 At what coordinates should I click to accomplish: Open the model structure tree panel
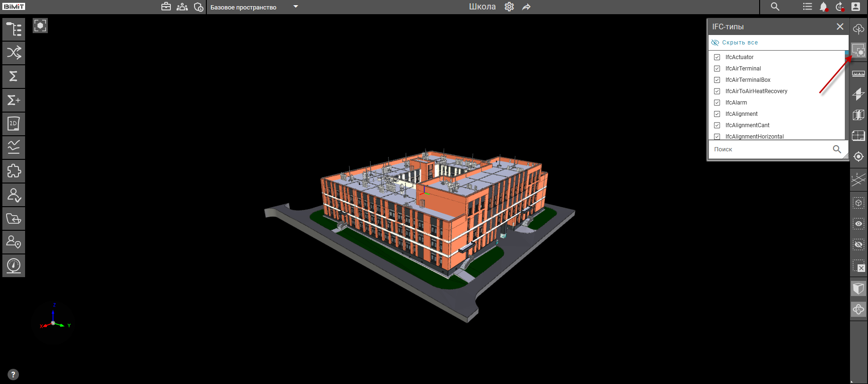click(x=14, y=29)
